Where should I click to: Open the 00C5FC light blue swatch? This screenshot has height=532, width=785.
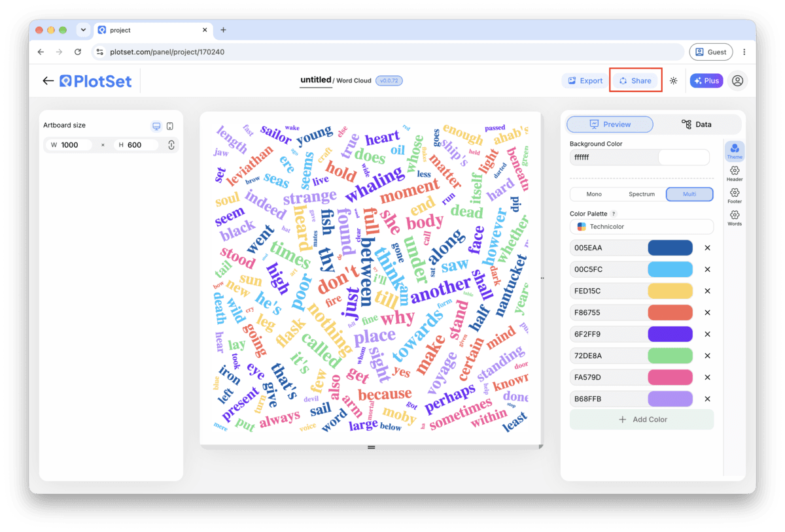click(670, 269)
